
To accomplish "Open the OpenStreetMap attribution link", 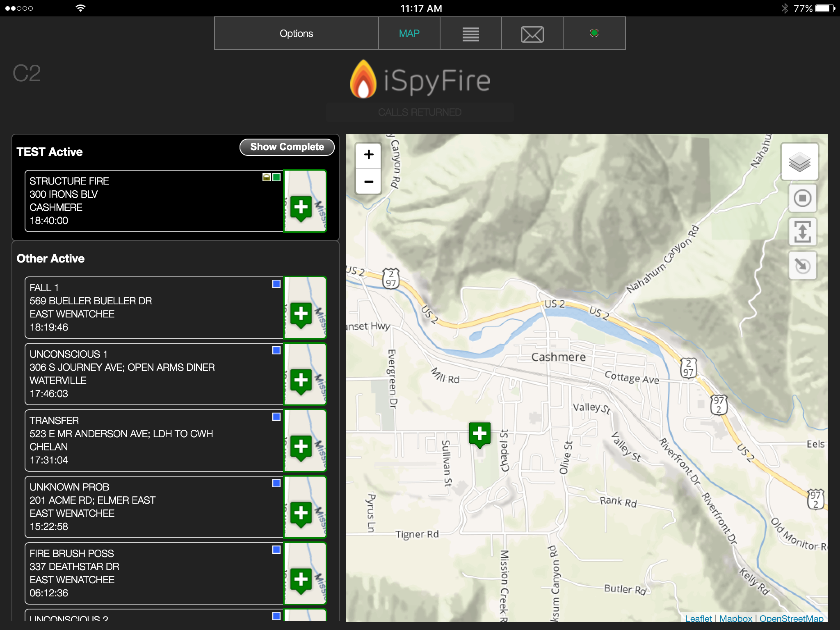I will point(791,618).
